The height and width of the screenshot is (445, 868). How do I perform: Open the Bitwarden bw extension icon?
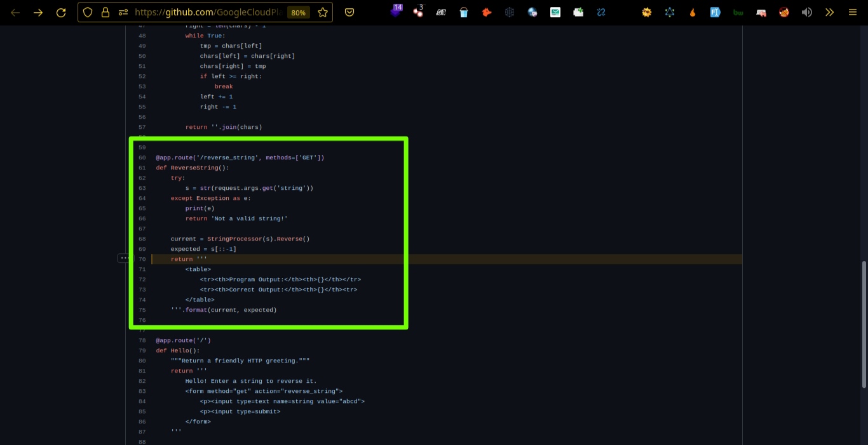point(738,12)
